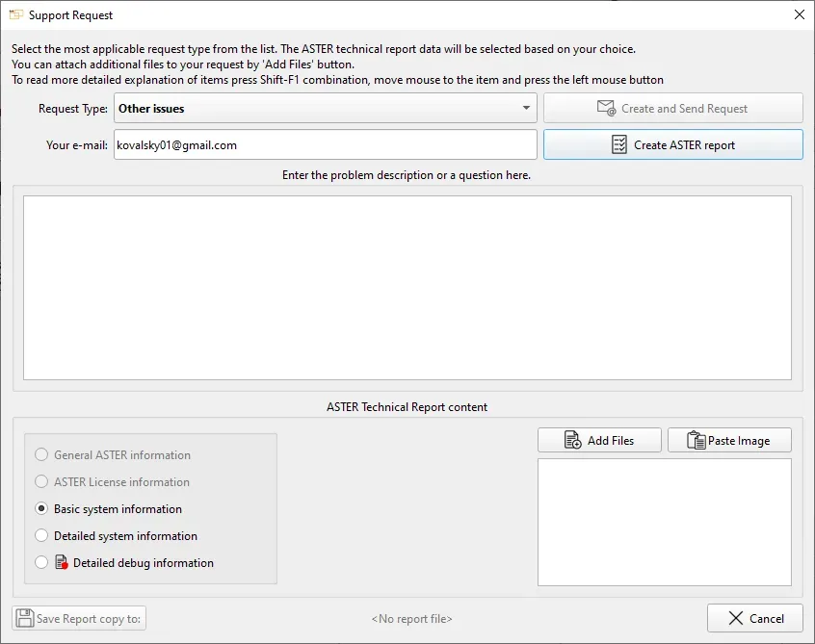Click the Create ASTER report checklist icon
Image resolution: width=815 pixels, height=644 pixels.
point(619,145)
